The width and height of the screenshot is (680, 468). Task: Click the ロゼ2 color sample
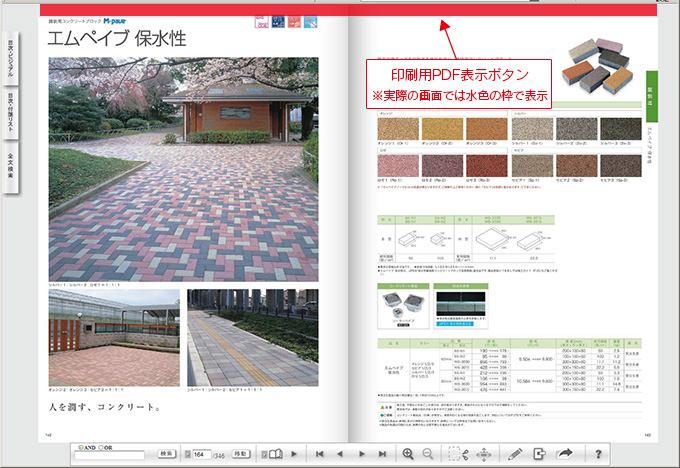click(442, 165)
